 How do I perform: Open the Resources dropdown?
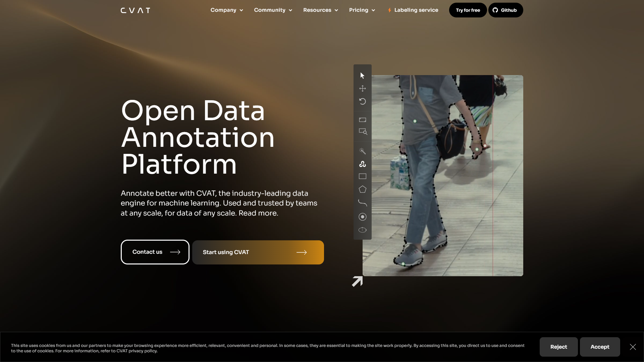point(320,10)
